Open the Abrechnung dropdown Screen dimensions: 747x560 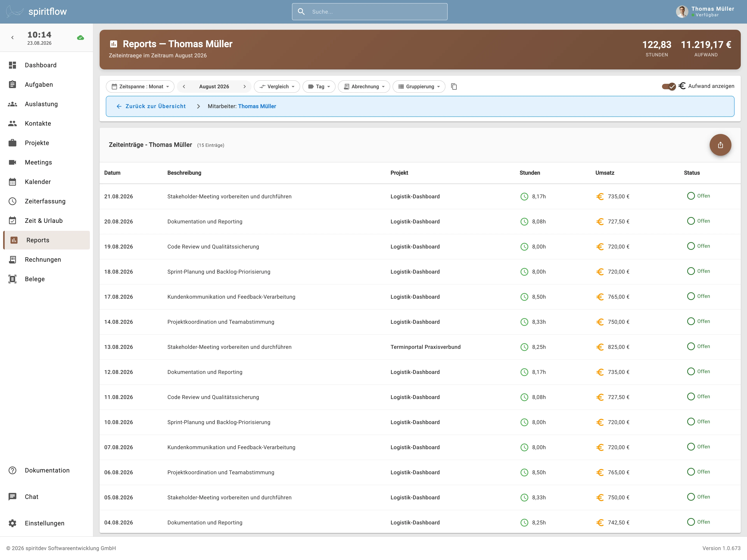tap(364, 87)
